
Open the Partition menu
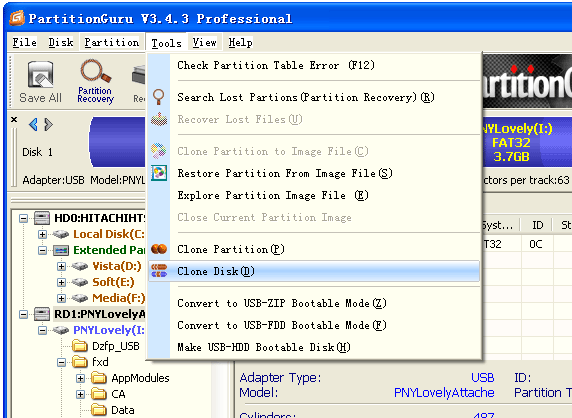point(112,42)
